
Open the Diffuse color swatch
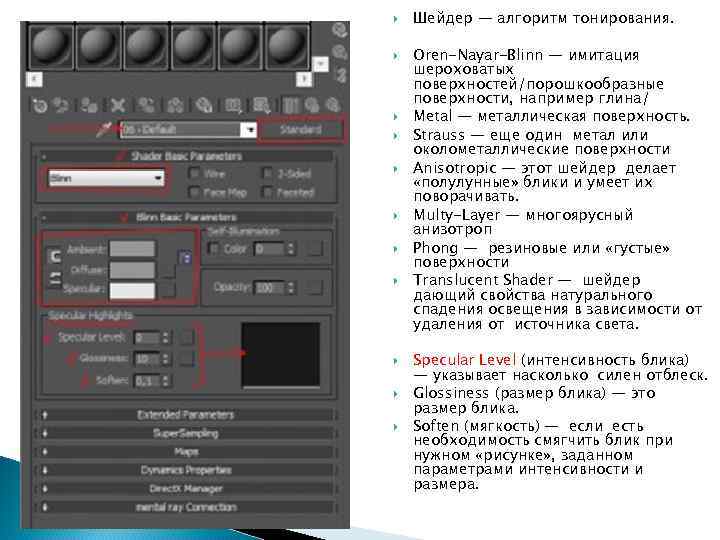click(132, 270)
